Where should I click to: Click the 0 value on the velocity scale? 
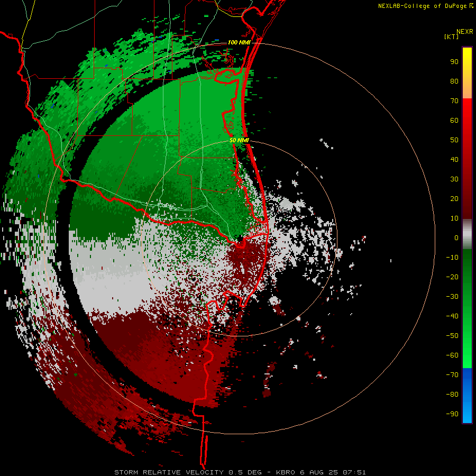pyautogui.click(x=456, y=237)
